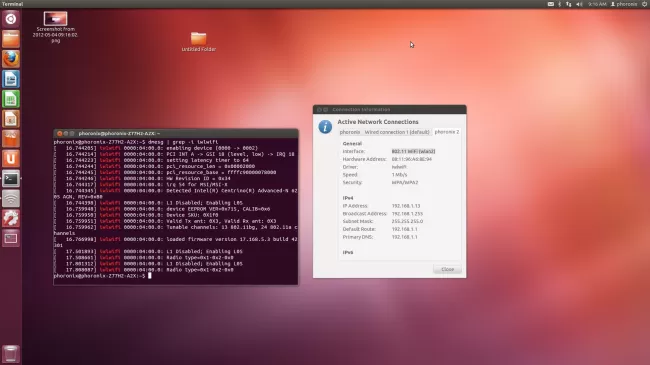Click the Terminal window title bar
The image size is (650, 365).
176,134
